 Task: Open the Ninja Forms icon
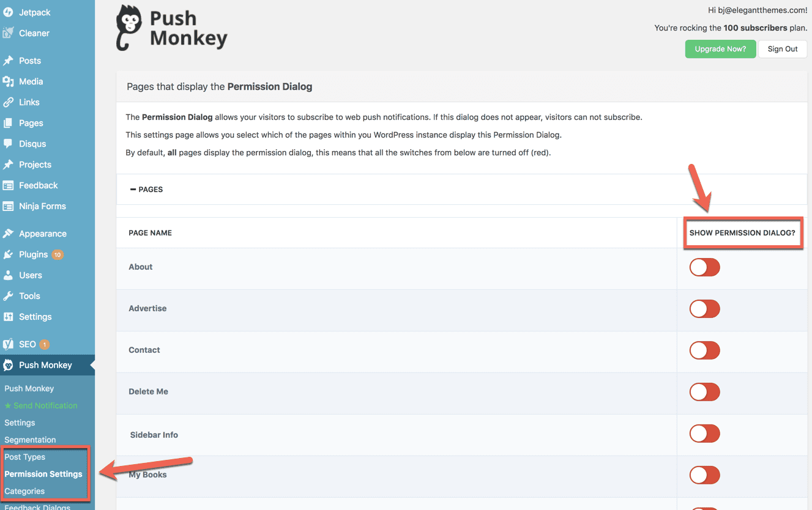click(7, 206)
